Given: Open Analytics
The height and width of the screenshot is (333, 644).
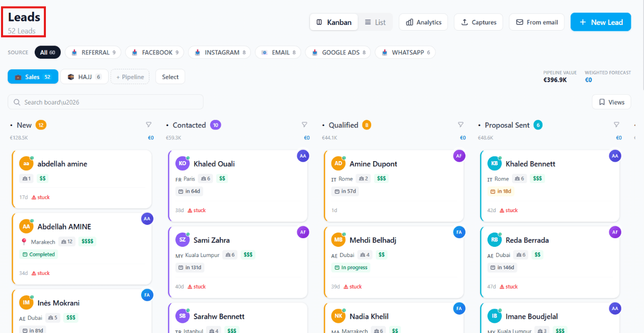Looking at the screenshot, I should point(423,22).
